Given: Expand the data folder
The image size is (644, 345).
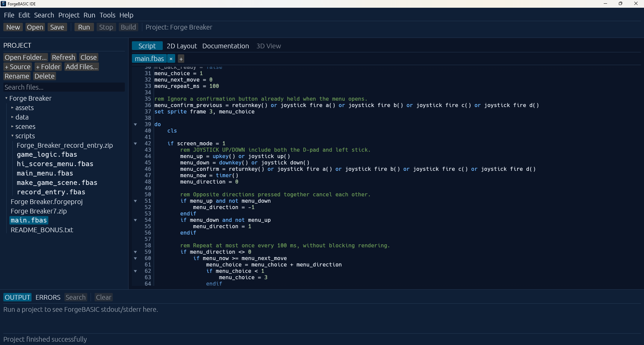Looking at the screenshot, I should [x=12, y=117].
